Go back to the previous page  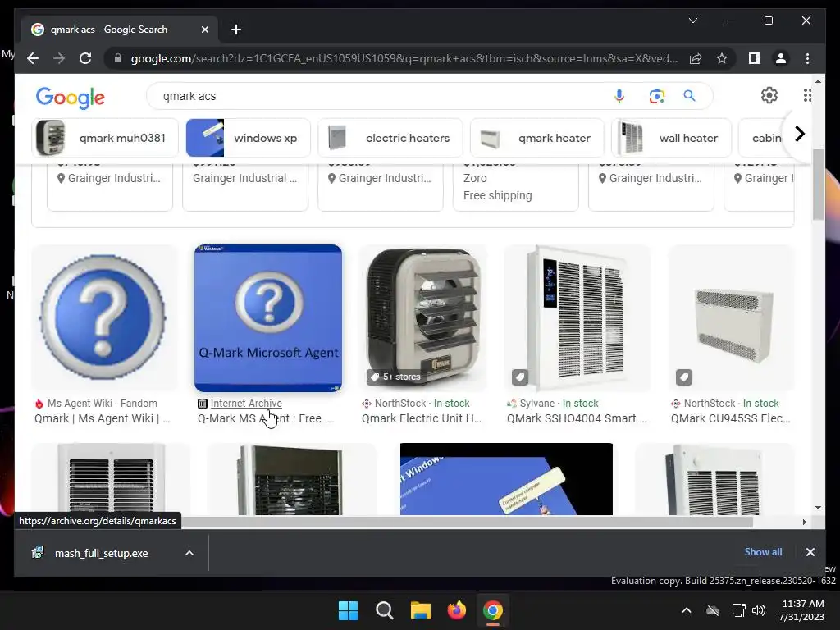[x=33, y=58]
